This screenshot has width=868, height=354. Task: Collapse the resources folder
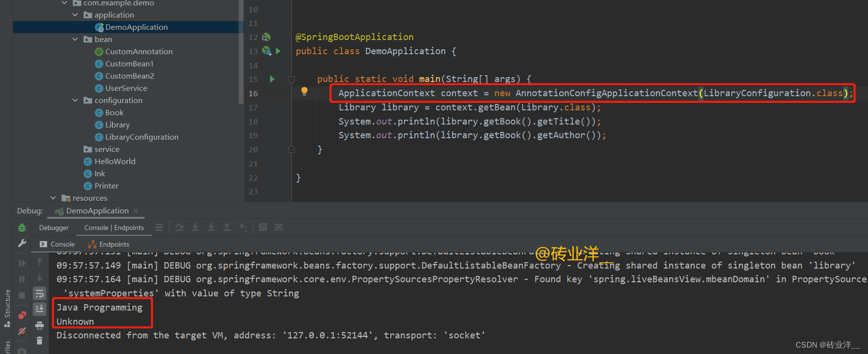(53, 198)
